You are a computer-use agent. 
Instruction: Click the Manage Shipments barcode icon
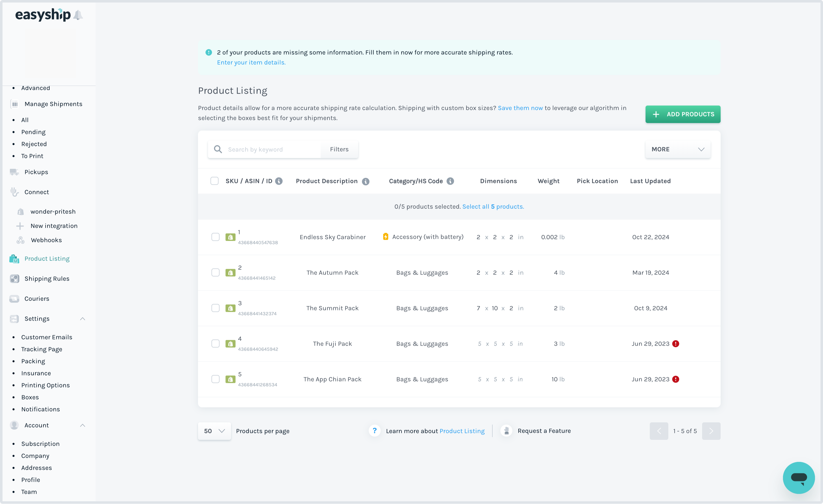tap(15, 104)
